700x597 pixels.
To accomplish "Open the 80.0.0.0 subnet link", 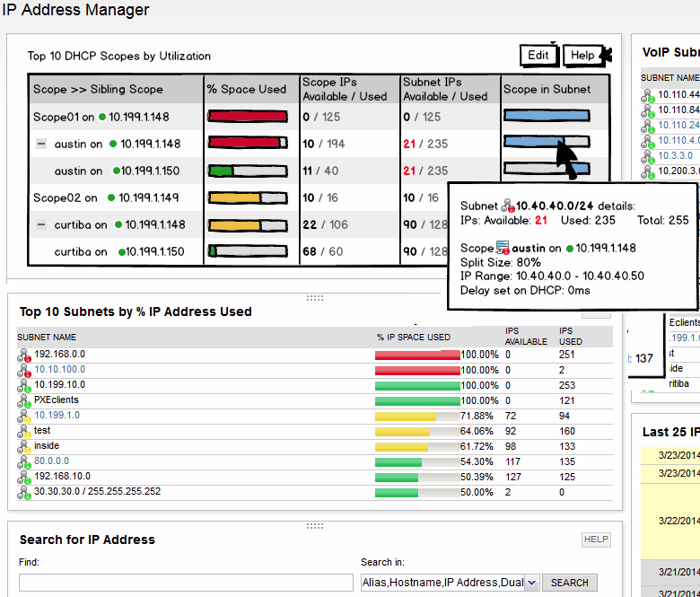I will pos(52,461).
